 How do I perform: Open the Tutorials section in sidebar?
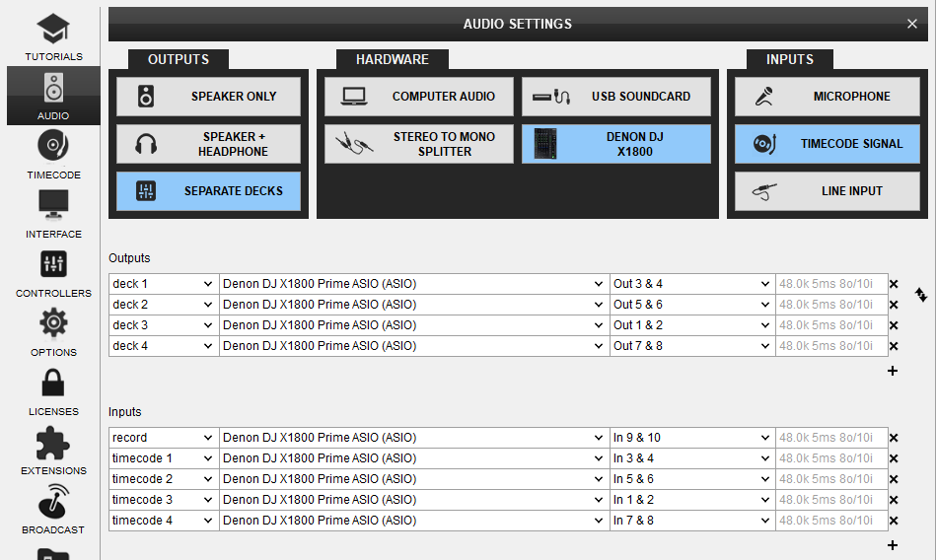53,36
